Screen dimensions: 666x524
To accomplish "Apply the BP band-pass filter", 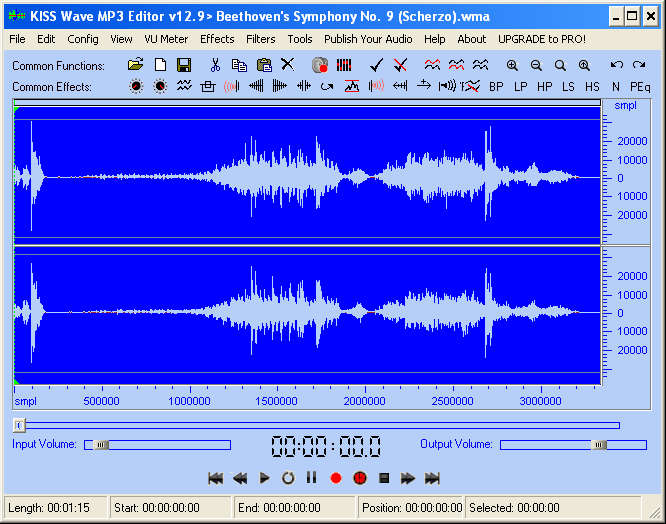I will [496, 87].
